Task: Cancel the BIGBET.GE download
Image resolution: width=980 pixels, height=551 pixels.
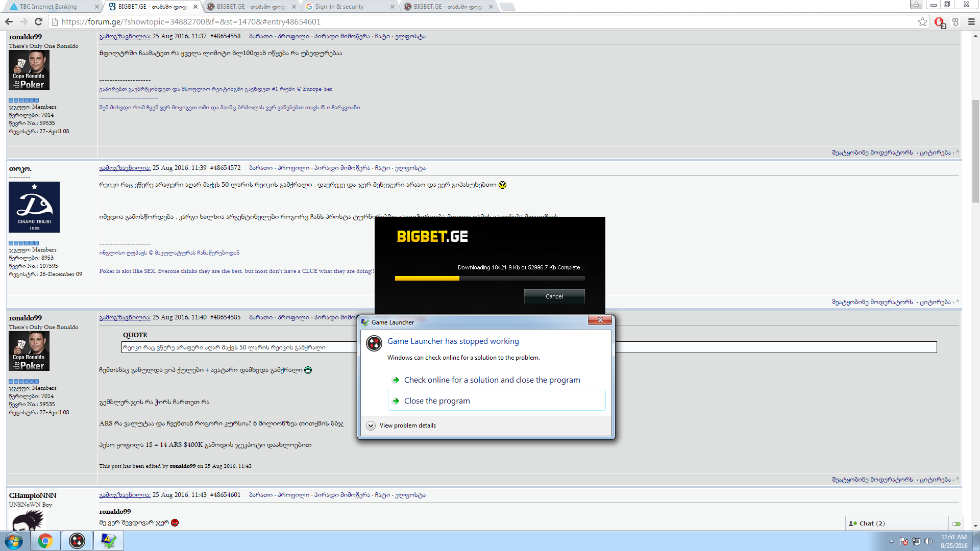Action: [x=554, y=296]
